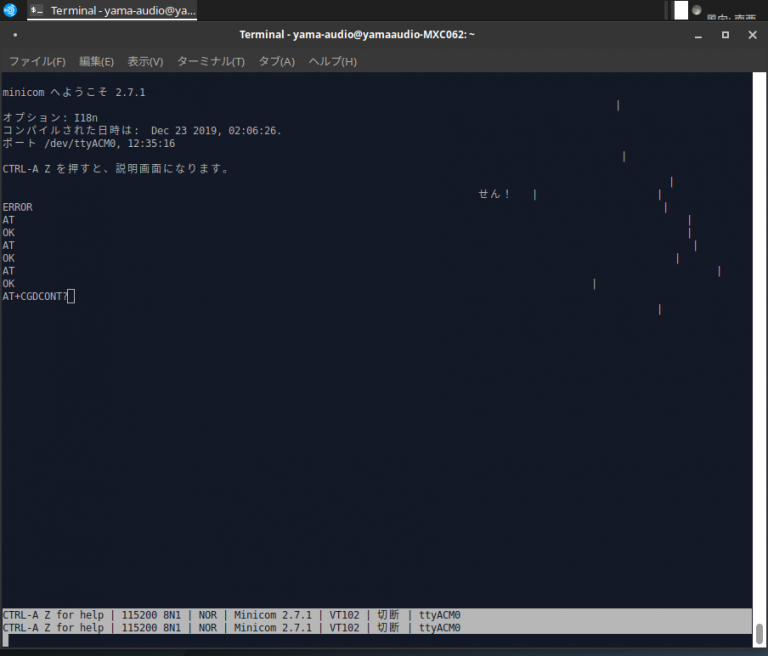Open the ヘルプ(H) menu
This screenshot has width=768, height=656.
click(333, 62)
